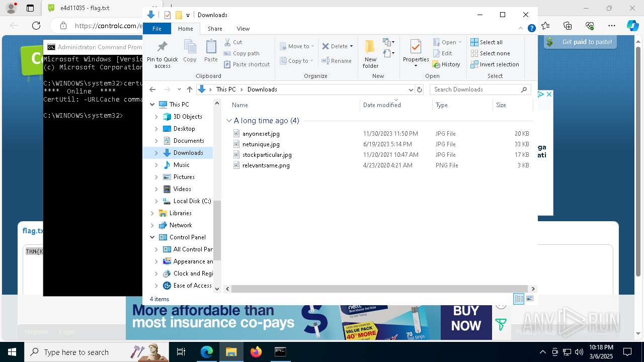The image size is (644, 362).
Task: Open file History
Action: tap(446, 64)
